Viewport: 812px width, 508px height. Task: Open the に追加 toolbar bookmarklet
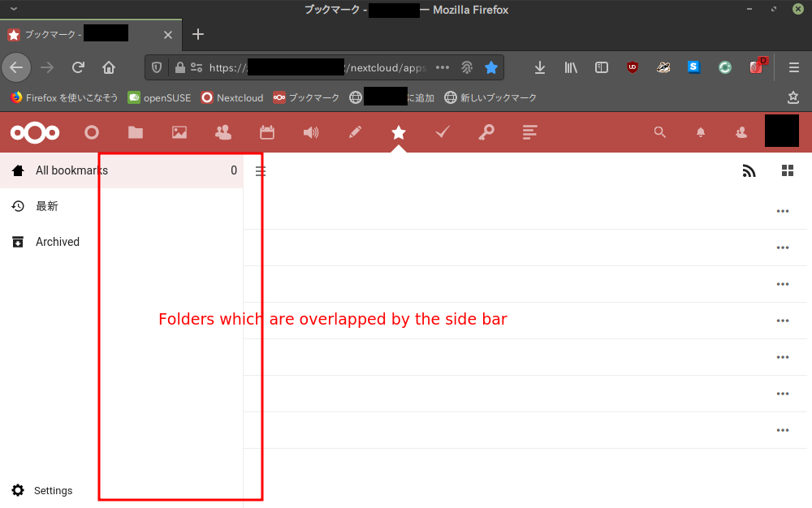coord(391,97)
